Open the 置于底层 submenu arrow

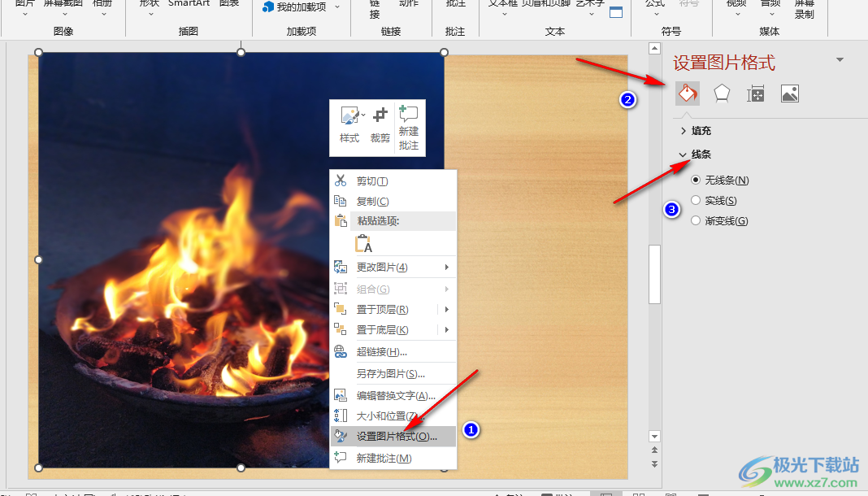coord(447,330)
